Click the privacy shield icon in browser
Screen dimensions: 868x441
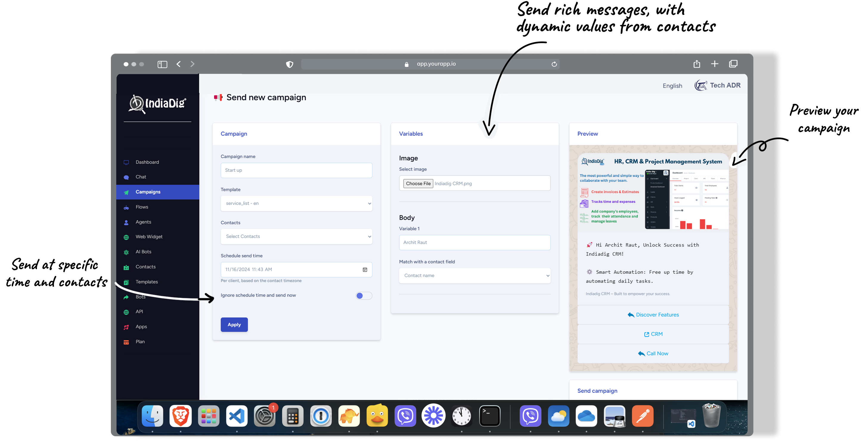coord(289,64)
